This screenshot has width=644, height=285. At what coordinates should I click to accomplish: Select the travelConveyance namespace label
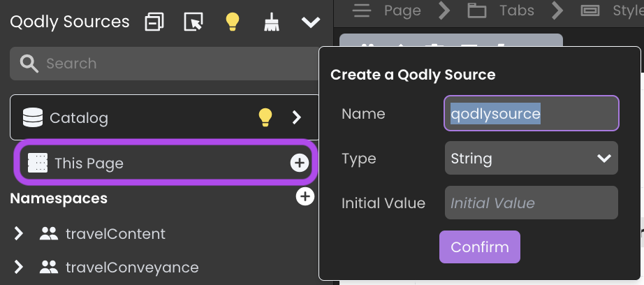pyautogui.click(x=132, y=268)
